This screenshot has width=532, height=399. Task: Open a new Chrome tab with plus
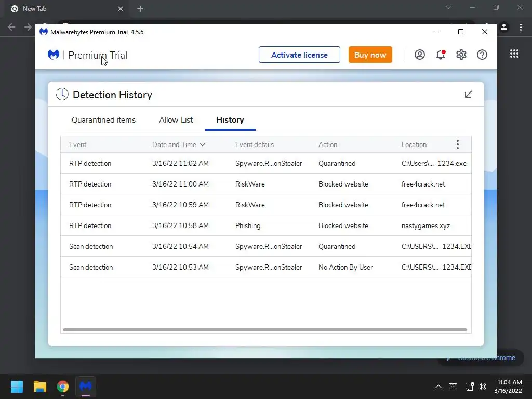(140, 9)
